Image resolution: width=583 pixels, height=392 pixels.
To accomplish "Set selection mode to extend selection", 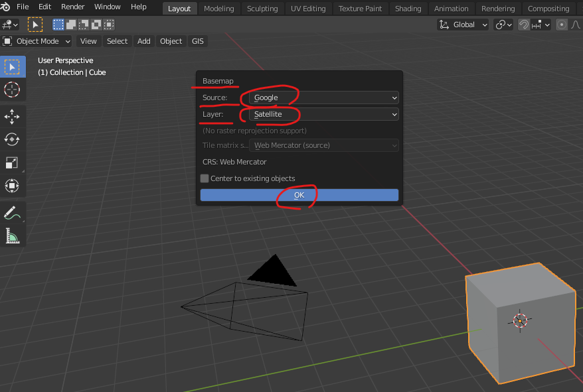I will coord(71,25).
